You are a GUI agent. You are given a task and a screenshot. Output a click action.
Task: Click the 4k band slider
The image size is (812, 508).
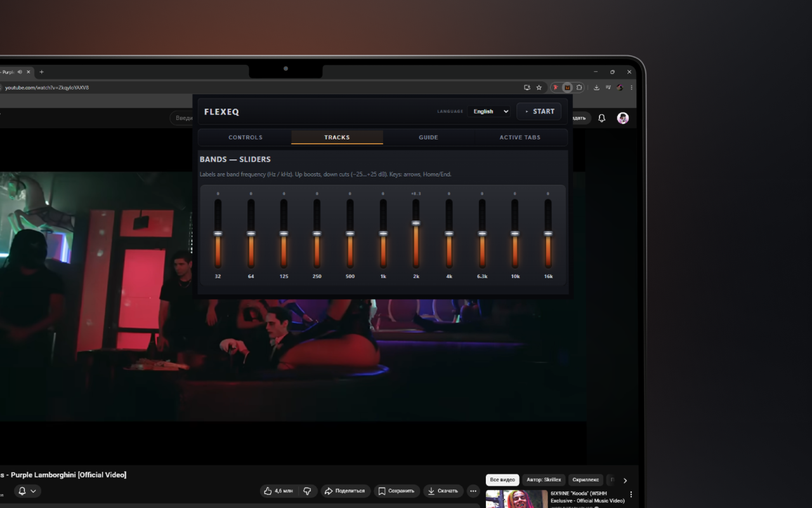(449, 234)
